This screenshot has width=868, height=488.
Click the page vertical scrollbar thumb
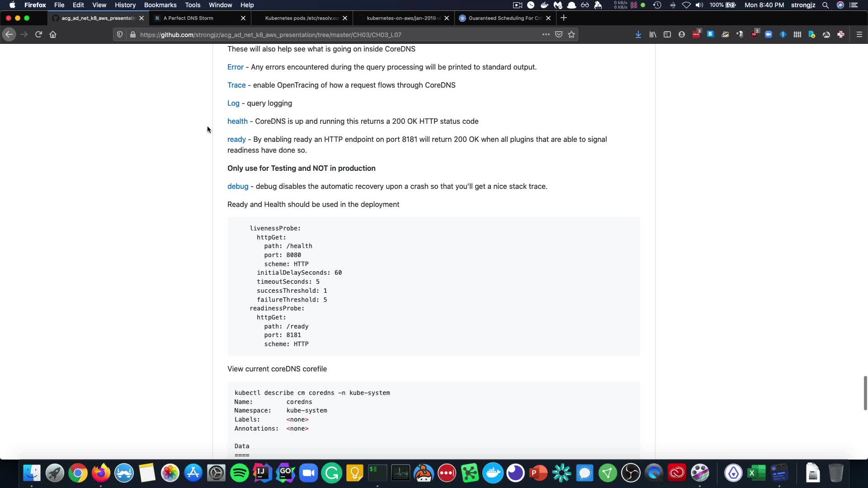pyautogui.click(x=865, y=393)
